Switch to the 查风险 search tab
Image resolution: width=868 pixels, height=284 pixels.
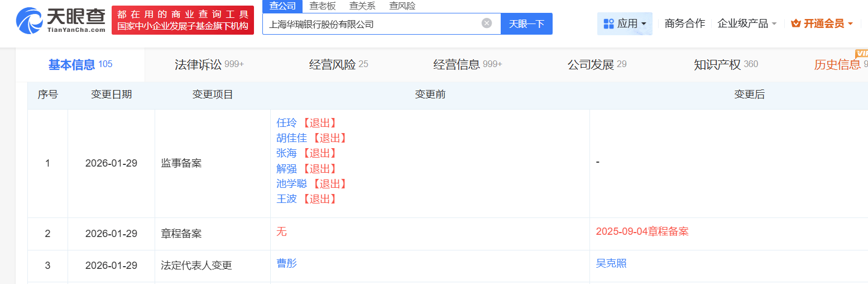point(402,6)
